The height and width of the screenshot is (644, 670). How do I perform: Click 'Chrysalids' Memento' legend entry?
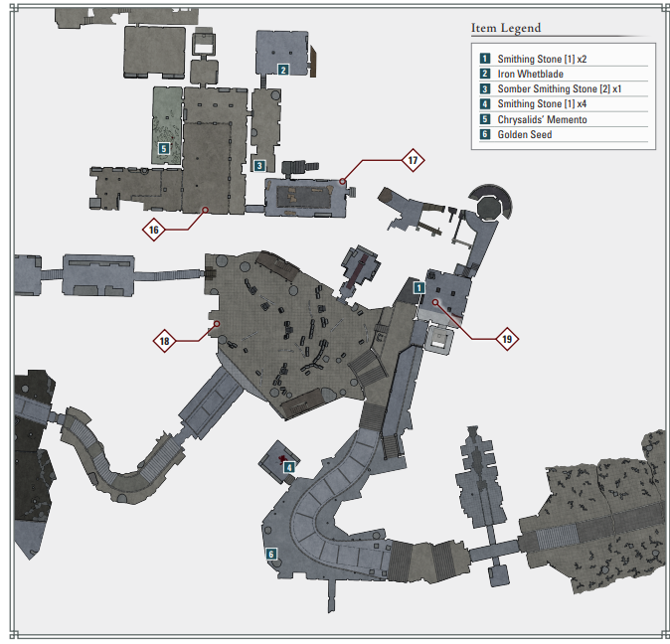[x=542, y=119]
